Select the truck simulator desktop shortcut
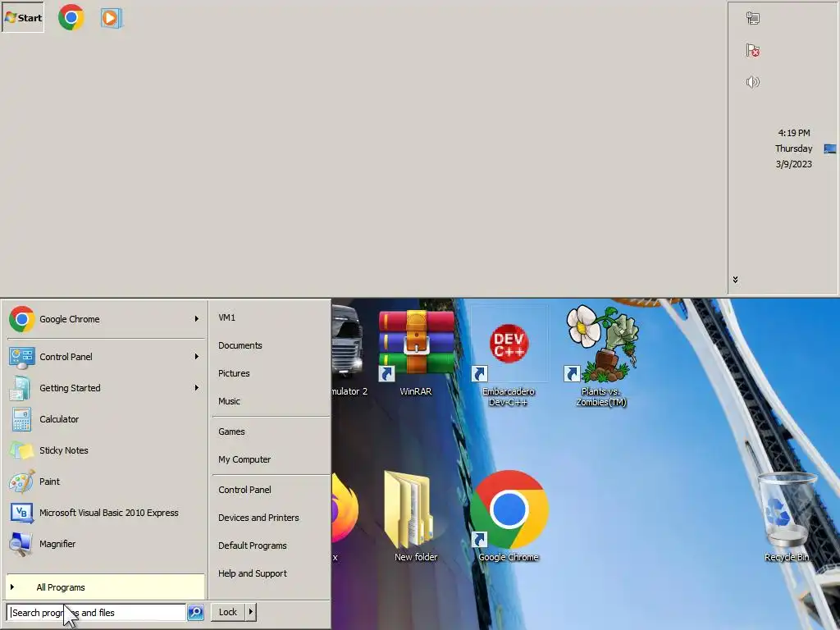The width and height of the screenshot is (840, 630). click(x=349, y=351)
